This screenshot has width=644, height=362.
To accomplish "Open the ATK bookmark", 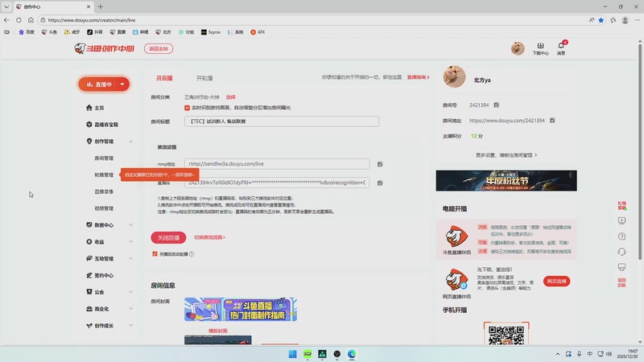I will (x=258, y=32).
